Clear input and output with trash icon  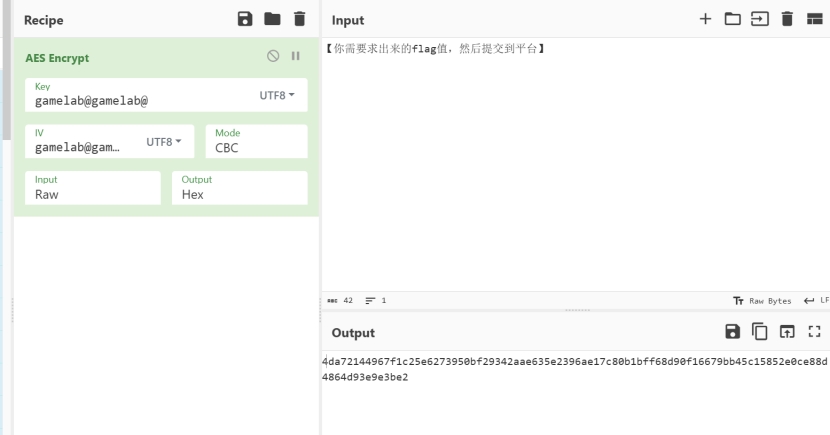[x=786, y=19]
